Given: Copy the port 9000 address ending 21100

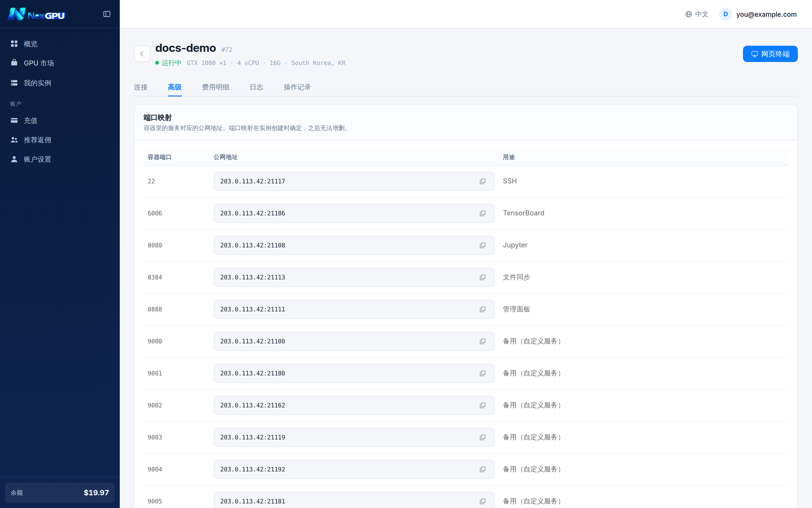Looking at the screenshot, I should coord(482,341).
